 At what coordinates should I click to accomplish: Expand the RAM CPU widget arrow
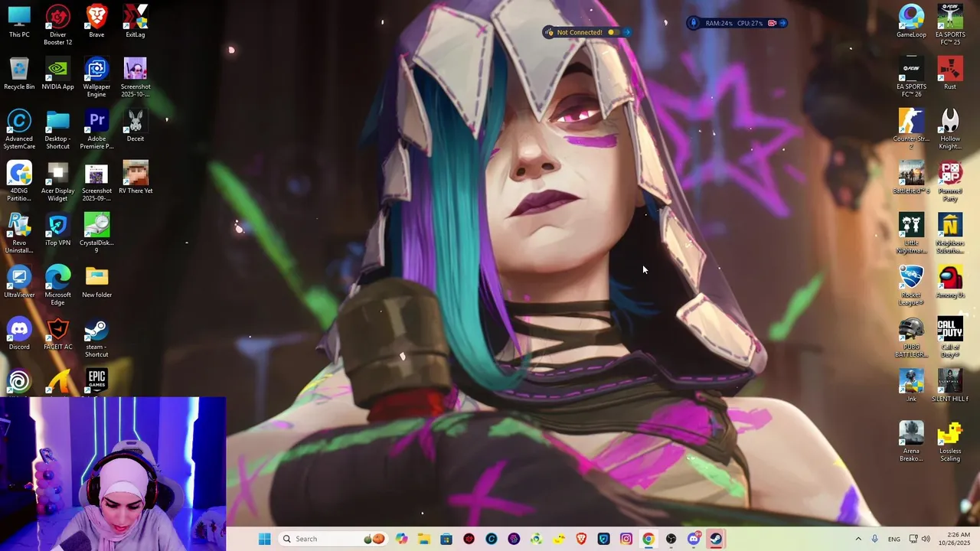tap(782, 23)
